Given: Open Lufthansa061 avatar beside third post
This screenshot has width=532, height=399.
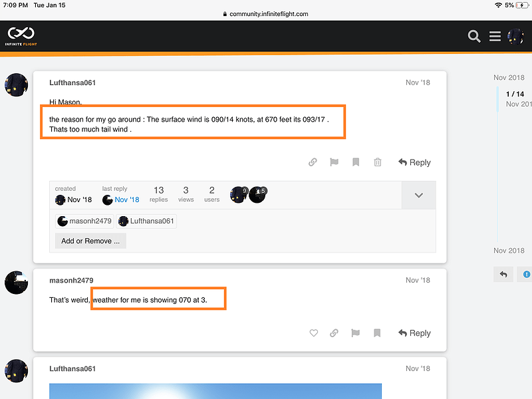Looking at the screenshot, I should click(16, 371).
